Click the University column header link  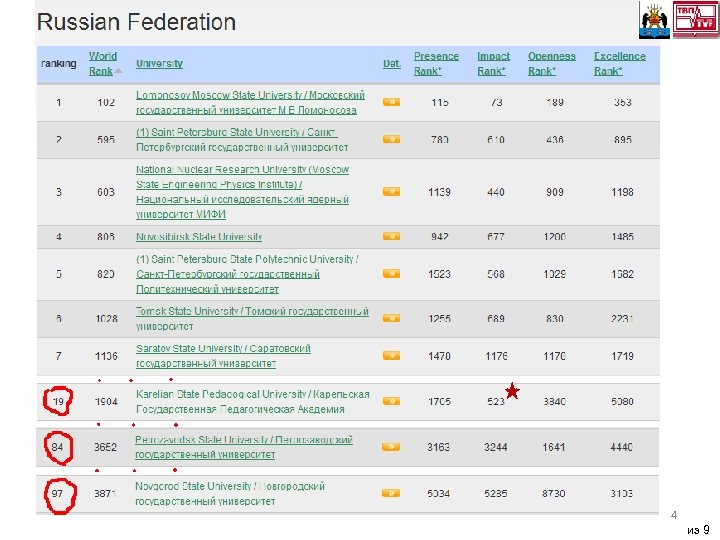(x=159, y=63)
